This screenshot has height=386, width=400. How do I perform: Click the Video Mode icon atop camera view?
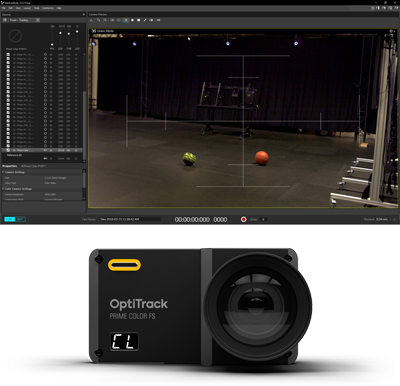click(94, 31)
